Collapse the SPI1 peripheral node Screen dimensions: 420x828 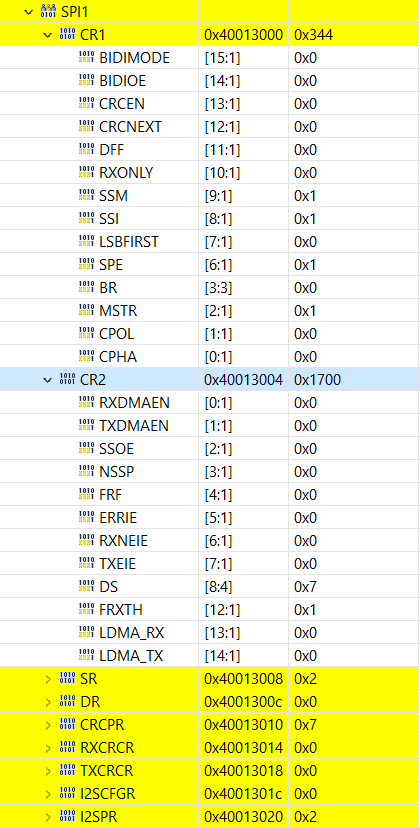coord(29,12)
